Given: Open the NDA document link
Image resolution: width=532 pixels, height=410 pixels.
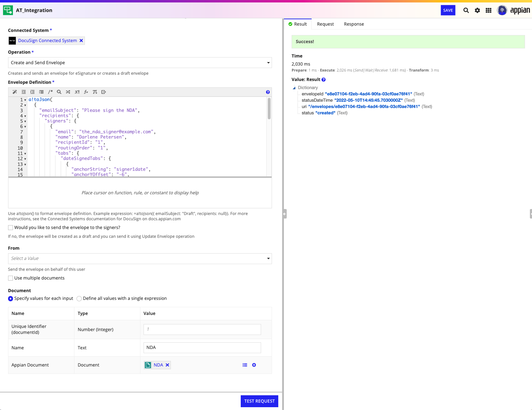Looking at the screenshot, I should [x=158, y=365].
